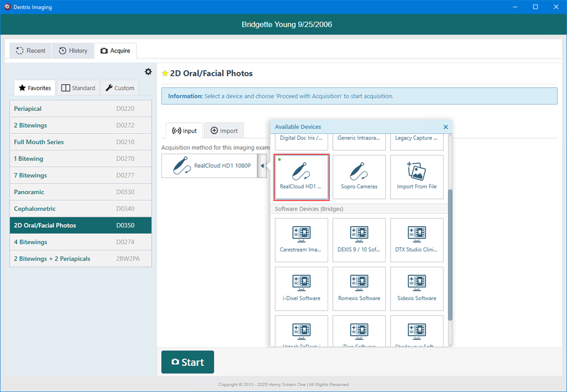Collapse device list with the arrow beside RealCloud

[262, 166]
